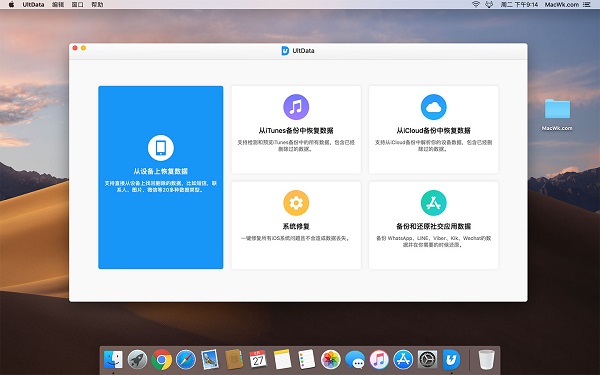600x375 pixels.
Task: Click the phone icon on blue card
Action: (x=161, y=148)
